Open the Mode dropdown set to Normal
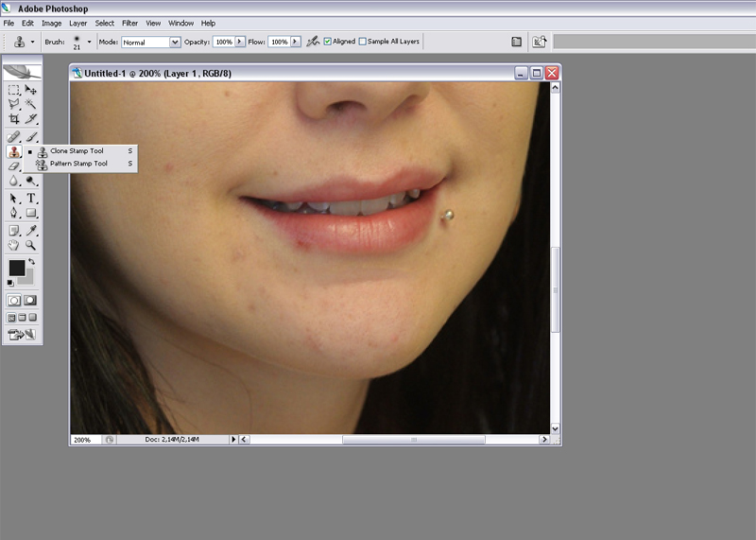 (150, 43)
